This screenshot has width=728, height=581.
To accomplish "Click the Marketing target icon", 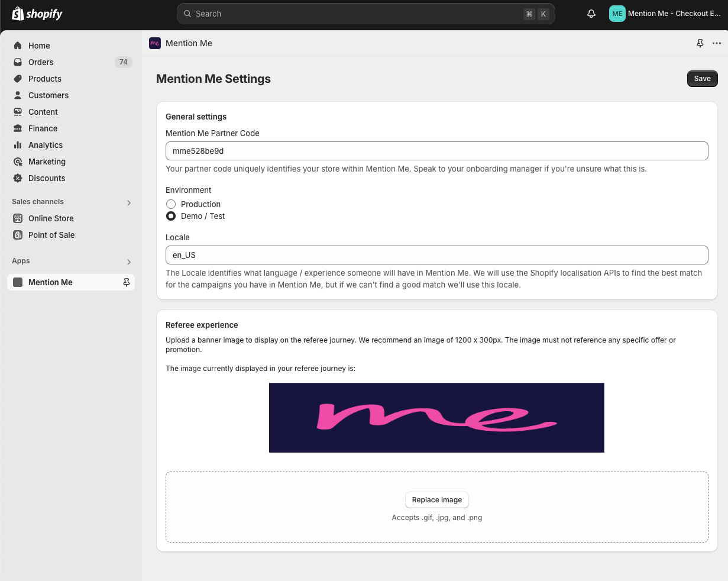I will click(18, 162).
